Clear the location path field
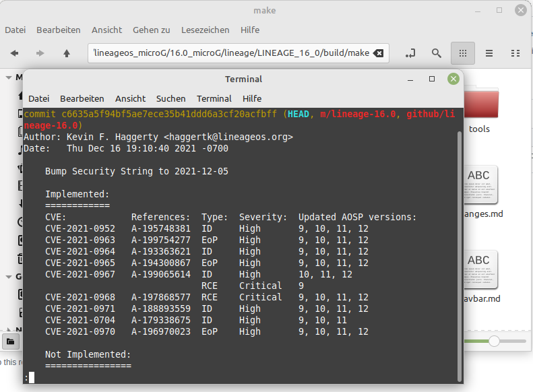The image size is (533, 392). click(378, 53)
